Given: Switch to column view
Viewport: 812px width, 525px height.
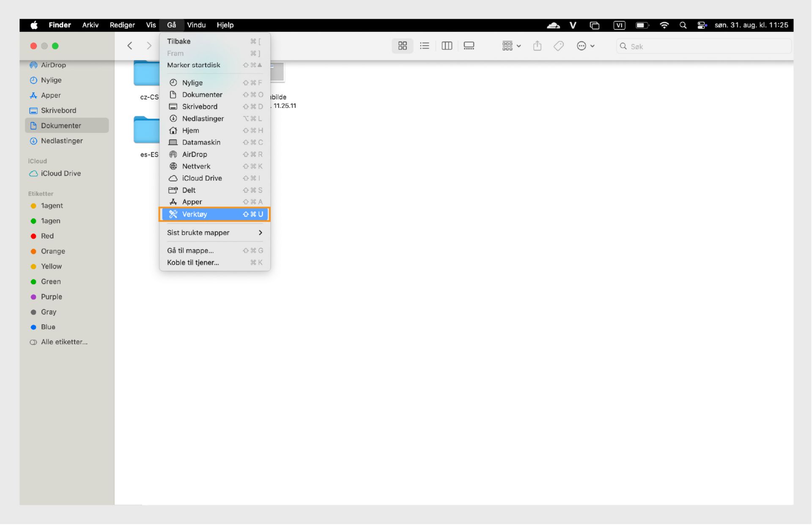Looking at the screenshot, I should (x=447, y=46).
